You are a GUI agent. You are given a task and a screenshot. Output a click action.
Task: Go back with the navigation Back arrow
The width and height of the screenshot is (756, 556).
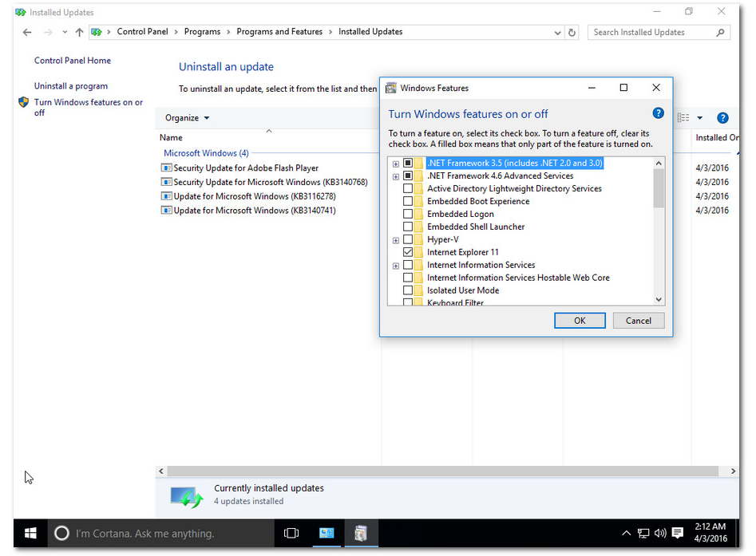coord(27,32)
